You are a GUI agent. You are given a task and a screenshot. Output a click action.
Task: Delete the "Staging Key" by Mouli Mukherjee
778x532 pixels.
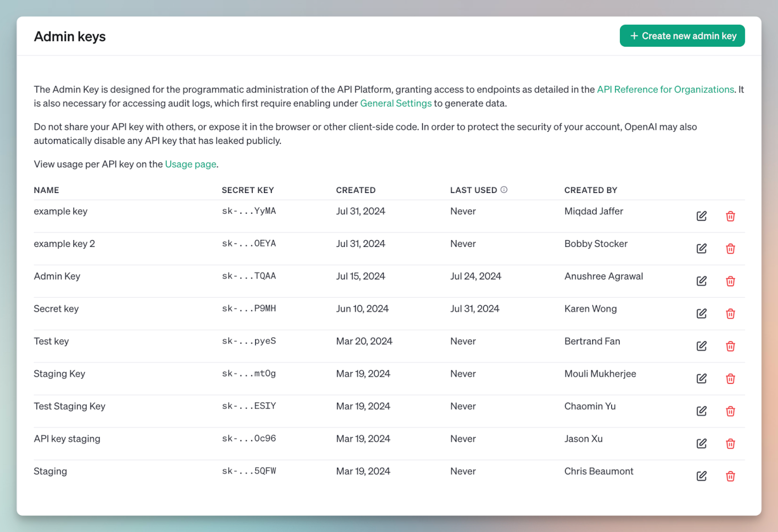click(730, 378)
